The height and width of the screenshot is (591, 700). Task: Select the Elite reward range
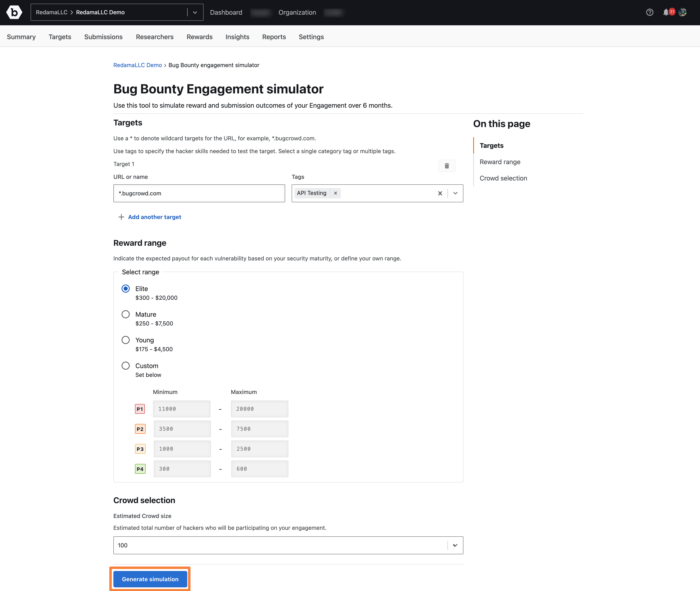tap(126, 288)
